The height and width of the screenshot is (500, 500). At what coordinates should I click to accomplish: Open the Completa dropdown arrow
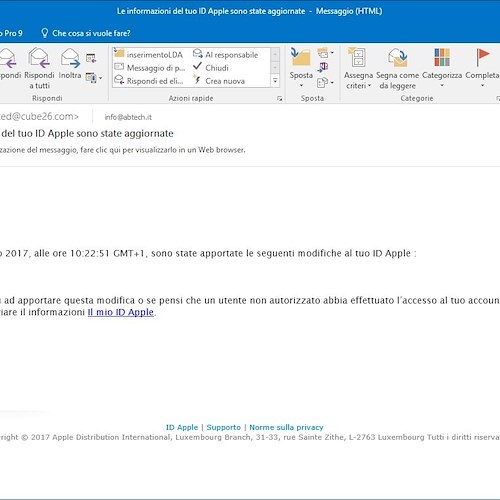(x=482, y=85)
